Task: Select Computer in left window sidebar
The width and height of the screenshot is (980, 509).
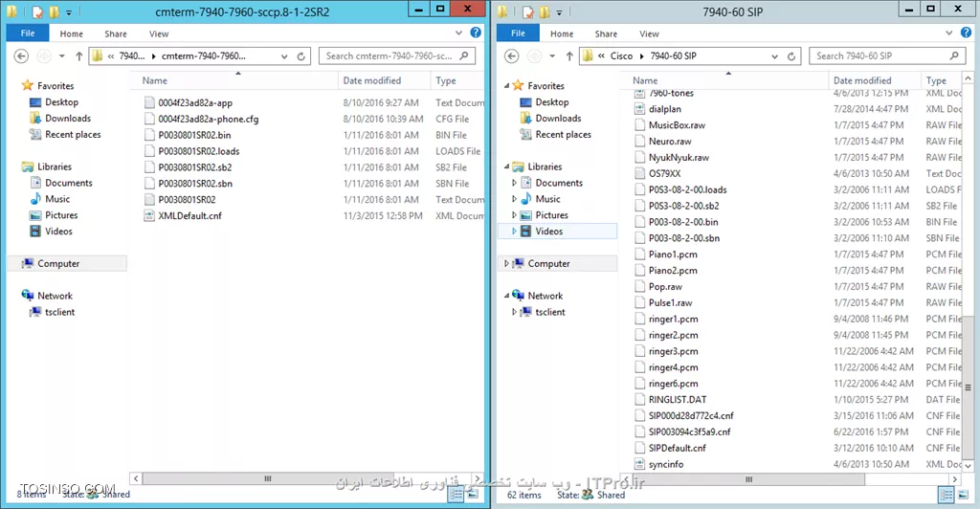Action: pos(58,263)
